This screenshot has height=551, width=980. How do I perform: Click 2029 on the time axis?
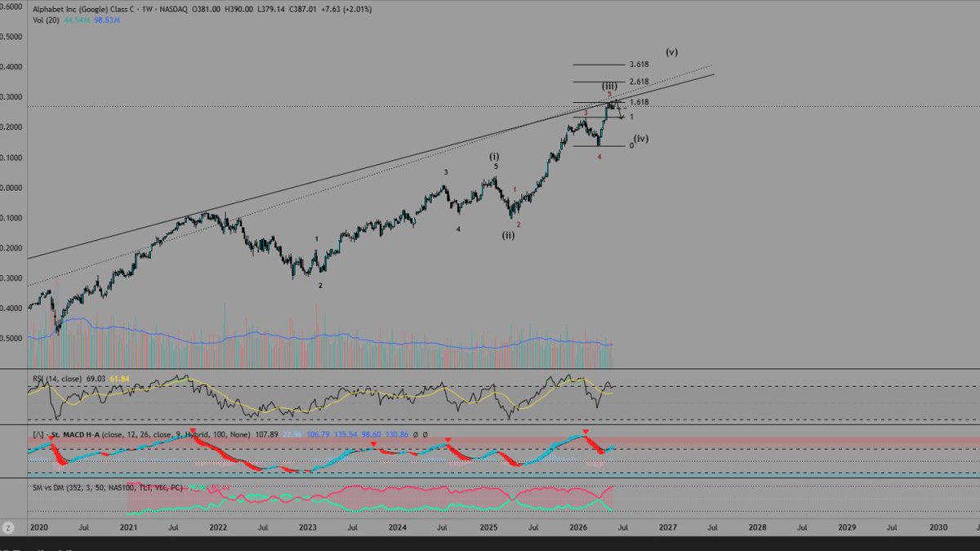click(x=848, y=528)
